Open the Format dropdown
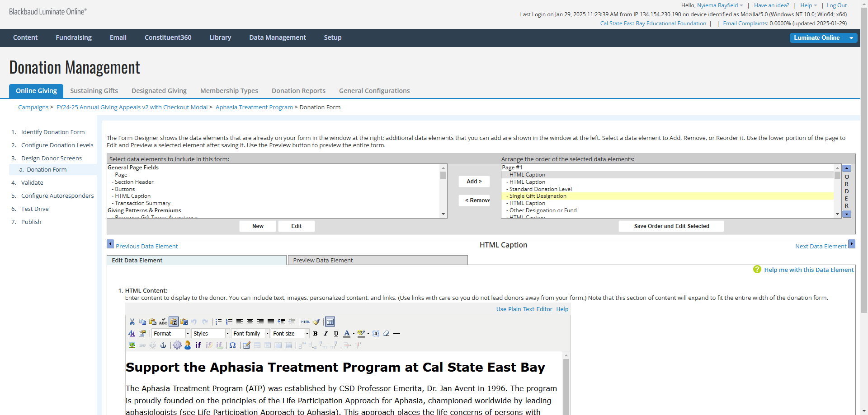The height and width of the screenshot is (415, 868). click(171, 333)
